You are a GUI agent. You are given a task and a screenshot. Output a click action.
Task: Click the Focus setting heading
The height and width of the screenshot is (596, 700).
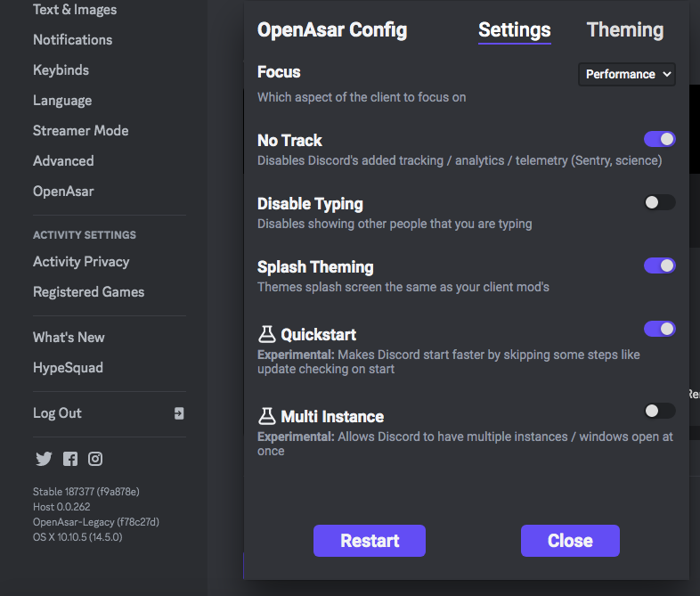click(x=279, y=72)
